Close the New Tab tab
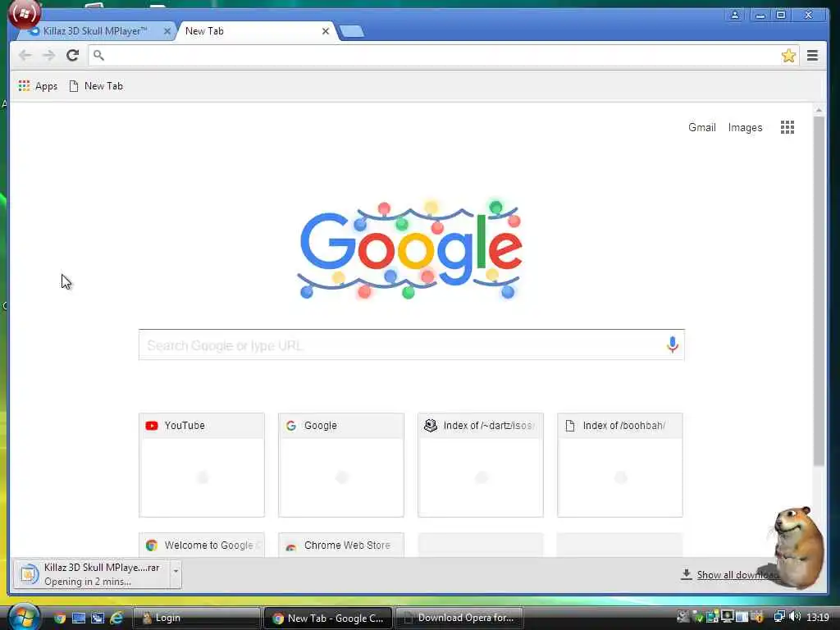 point(325,31)
